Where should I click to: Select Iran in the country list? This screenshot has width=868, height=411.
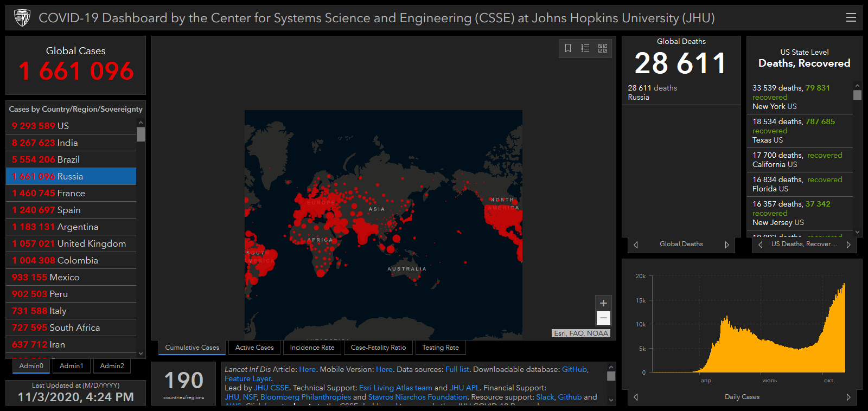point(71,344)
